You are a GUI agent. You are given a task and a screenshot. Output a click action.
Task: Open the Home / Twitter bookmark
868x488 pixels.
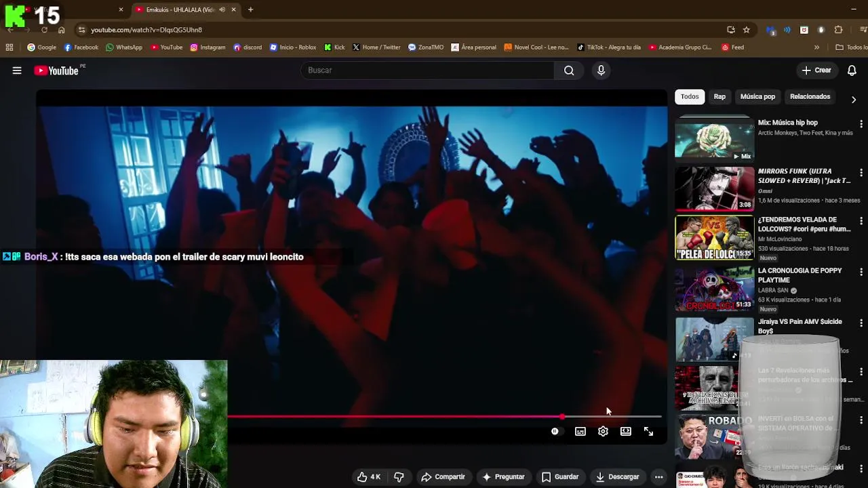point(376,47)
